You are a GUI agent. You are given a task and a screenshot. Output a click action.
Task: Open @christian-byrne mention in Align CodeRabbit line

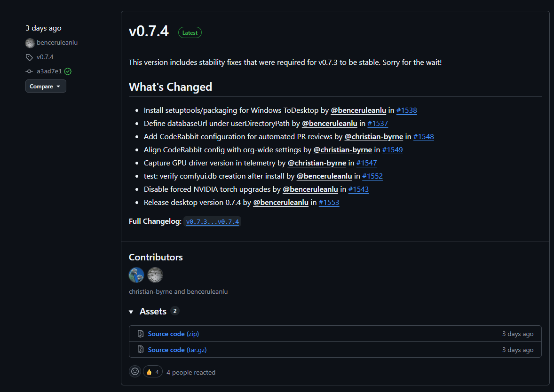343,150
